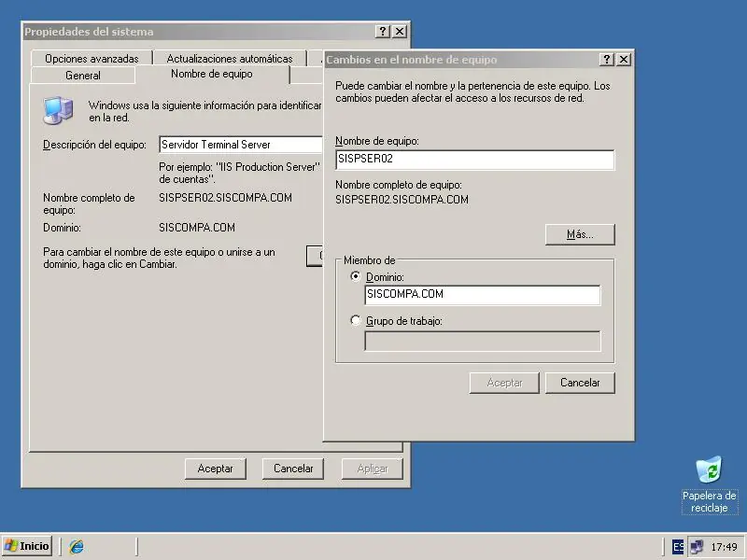Image resolution: width=747 pixels, height=560 pixels.
Task: Switch to the Actualizaciones automáticas tab
Action: [x=230, y=59]
